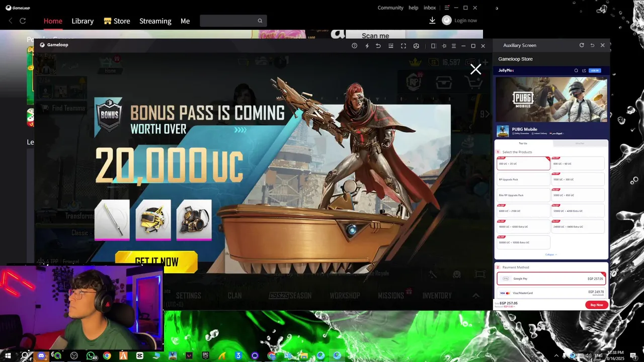This screenshot has width=644, height=362.
Task: Open the Windows Start menu
Action: tap(8, 355)
